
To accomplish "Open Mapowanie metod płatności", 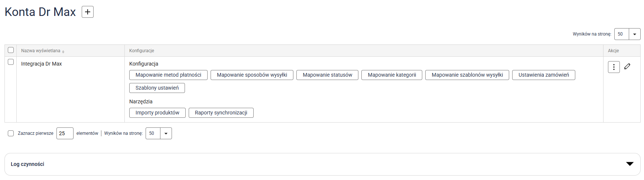I will [x=168, y=75].
